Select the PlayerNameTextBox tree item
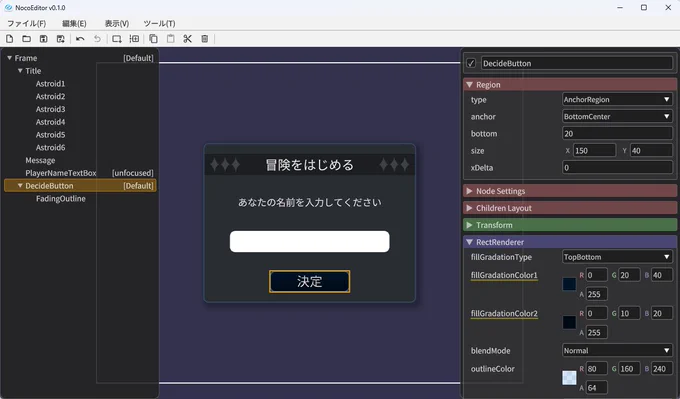Viewport: 680px width, 399px height. tap(61, 173)
